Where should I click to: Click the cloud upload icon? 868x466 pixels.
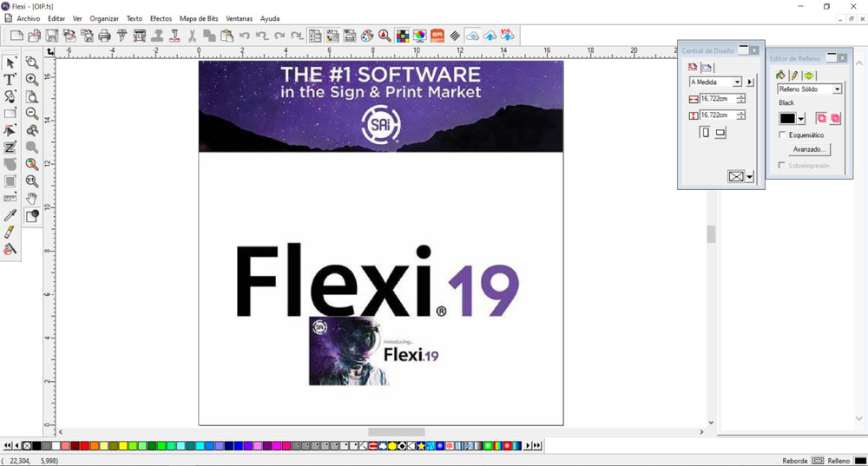490,36
